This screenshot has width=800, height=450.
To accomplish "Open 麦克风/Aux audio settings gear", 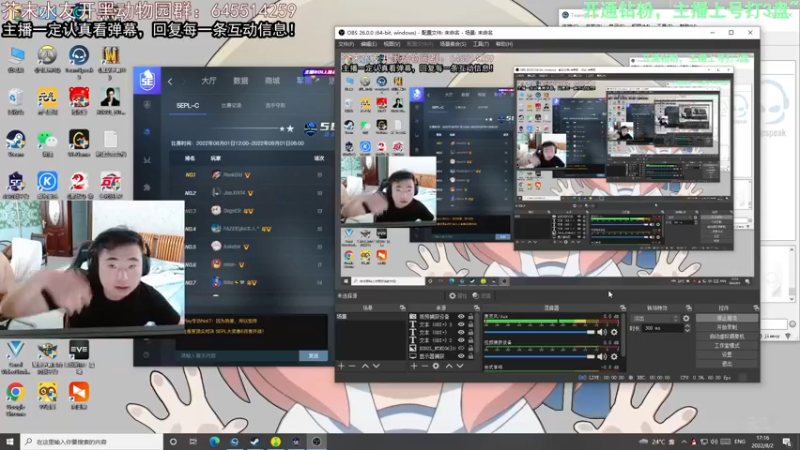I will [x=614, y=332].
